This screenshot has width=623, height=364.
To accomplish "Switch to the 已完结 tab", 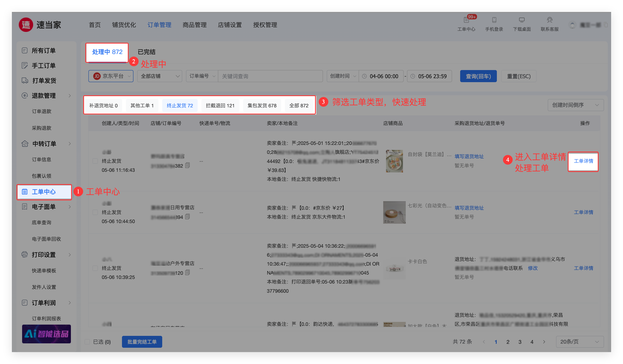I will [146, 52].
